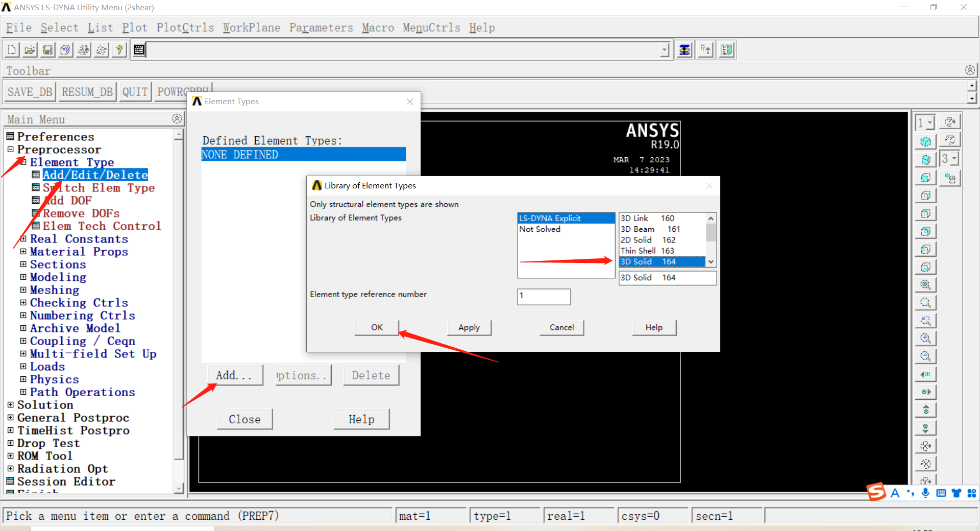This screenshot has height=531, width=980.
Task: Open the WorkPlane menu
Action: [252, 28]
